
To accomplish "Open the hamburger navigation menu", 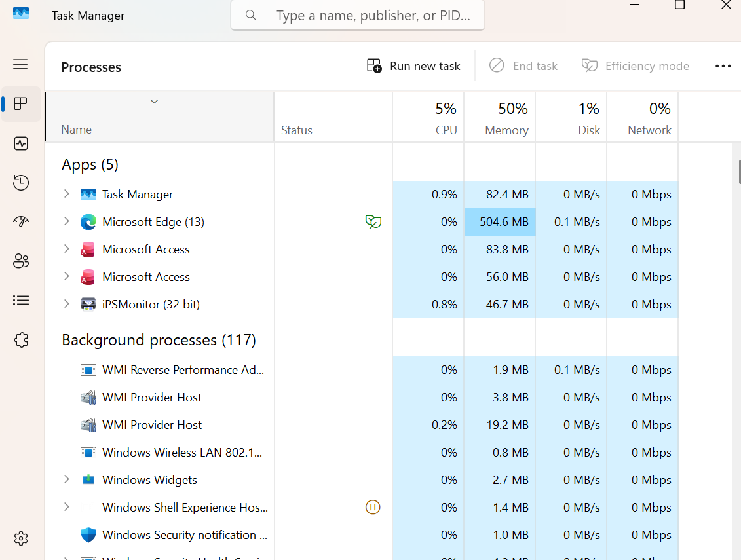I will [x=20, y=64].
